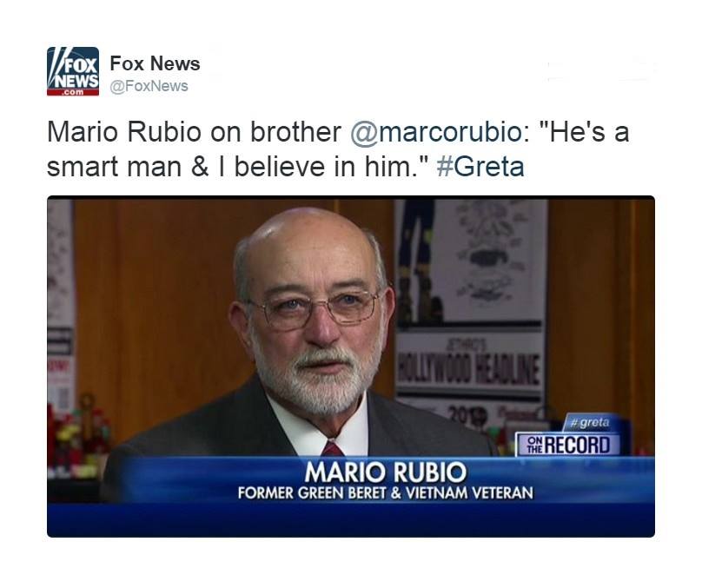
Task: Click the red .com strip on logo
Action: tap(73, 92)
